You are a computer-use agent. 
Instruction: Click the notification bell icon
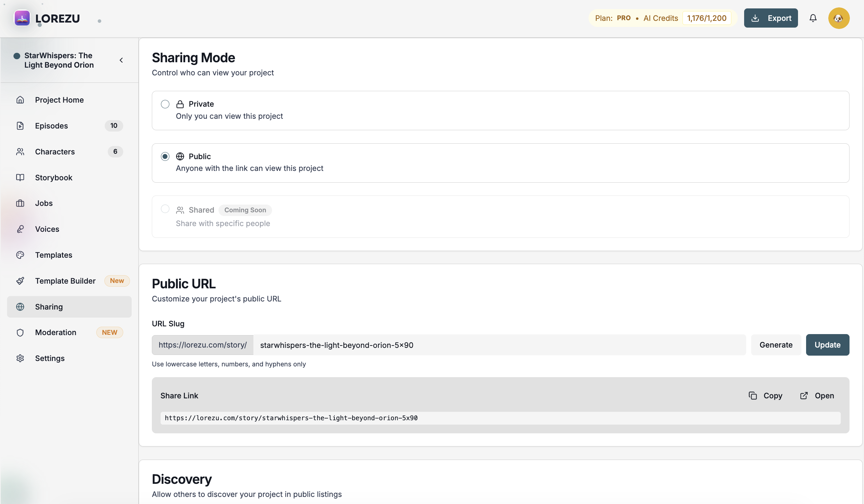tap(812, 18)
